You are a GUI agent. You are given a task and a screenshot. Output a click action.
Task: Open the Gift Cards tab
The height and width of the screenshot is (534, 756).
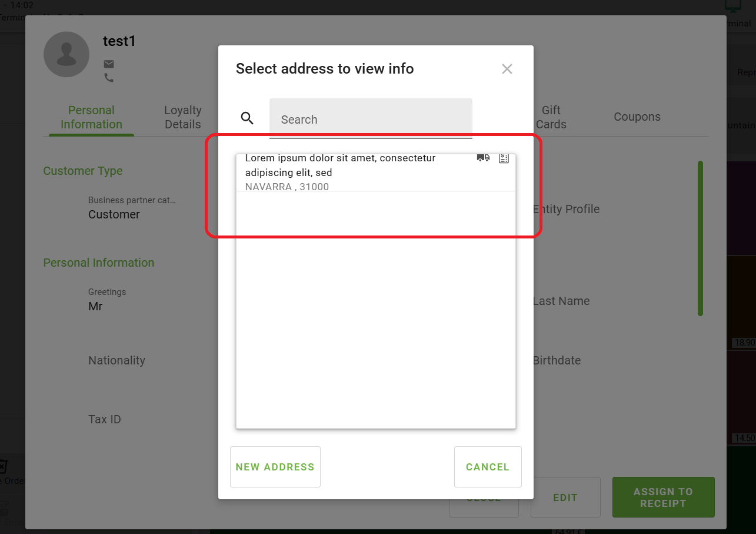tap(551, 117)
